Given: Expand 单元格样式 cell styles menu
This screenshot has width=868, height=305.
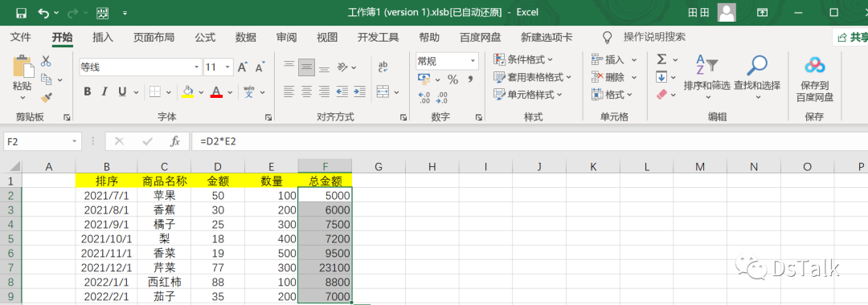Looking at the screenshot, I should coord(527,95).
